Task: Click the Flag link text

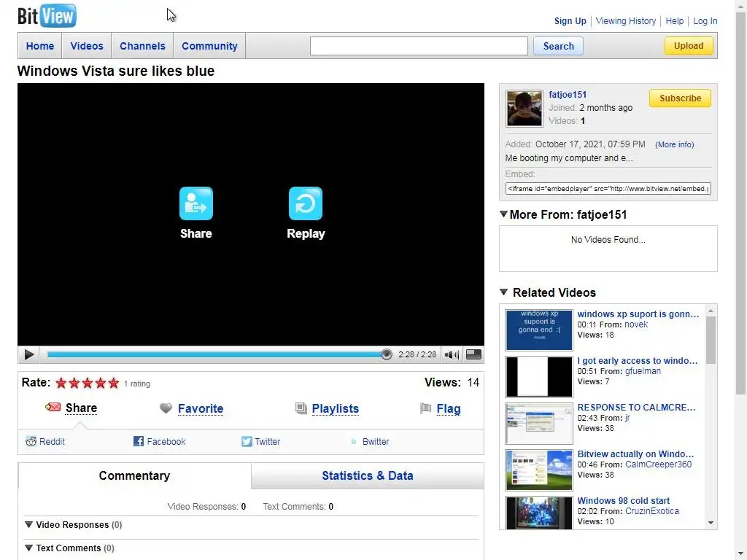Action: (449, 408)
